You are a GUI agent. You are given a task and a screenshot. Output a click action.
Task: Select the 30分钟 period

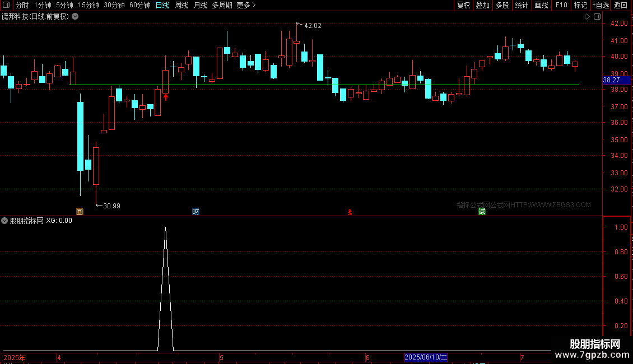coord(114,5)
